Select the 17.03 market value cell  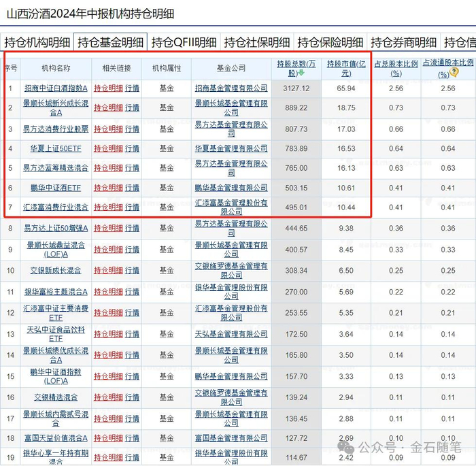(x=346, y=129)
